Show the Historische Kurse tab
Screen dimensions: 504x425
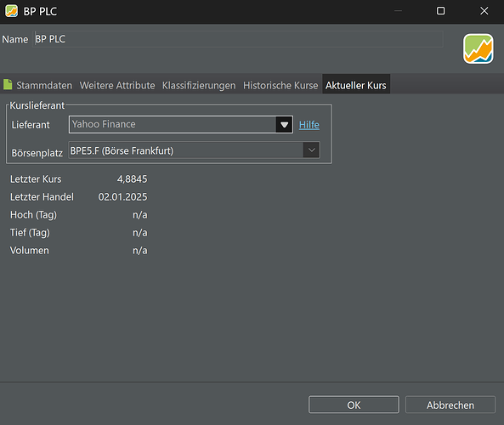[280, 85]
